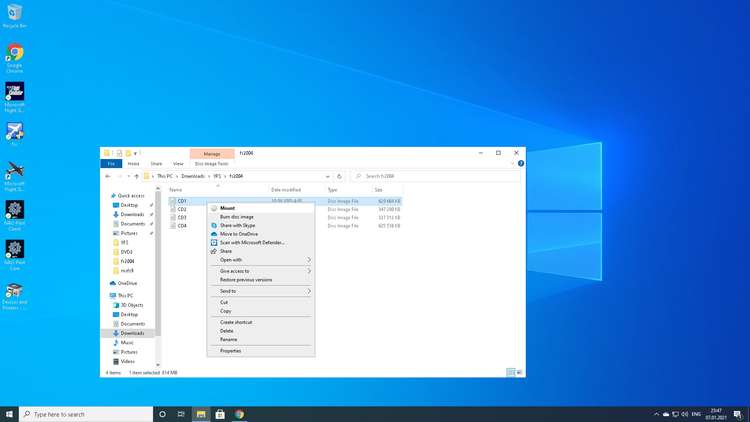Click the Move to OneDrive cloud icon
Screen dimensions: 750x422
click(x=214, y=234)
